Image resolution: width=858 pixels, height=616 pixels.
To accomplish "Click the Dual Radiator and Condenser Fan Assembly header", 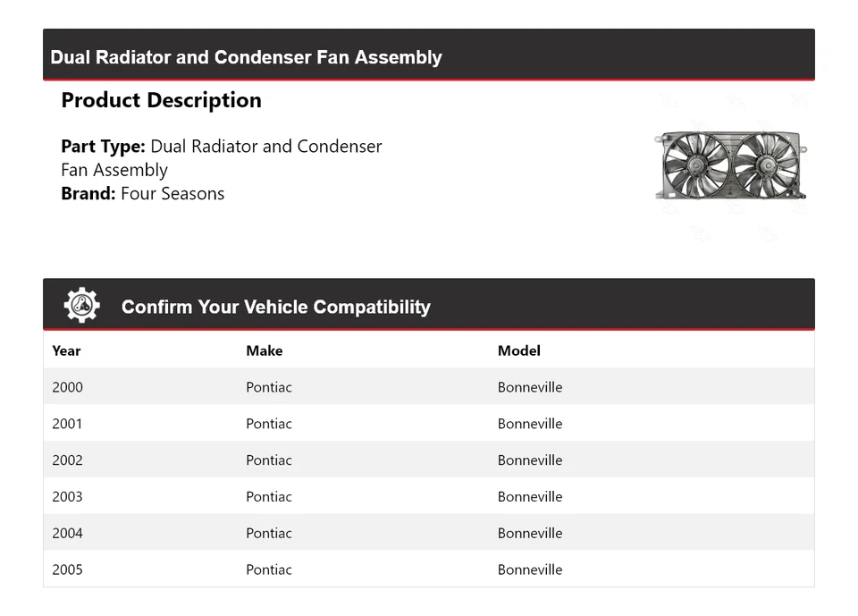I will click(x=246, y=57).
